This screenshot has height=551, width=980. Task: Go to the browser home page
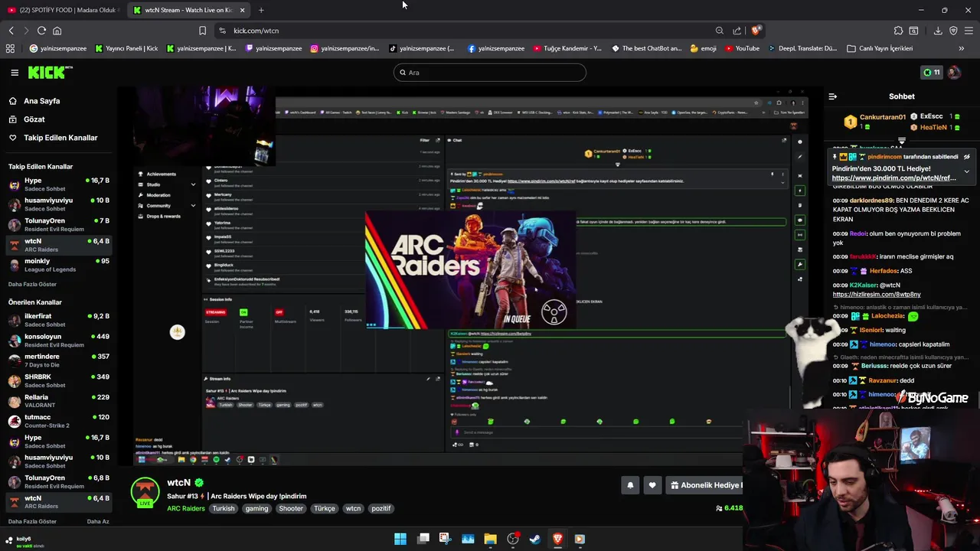point(57,31)
